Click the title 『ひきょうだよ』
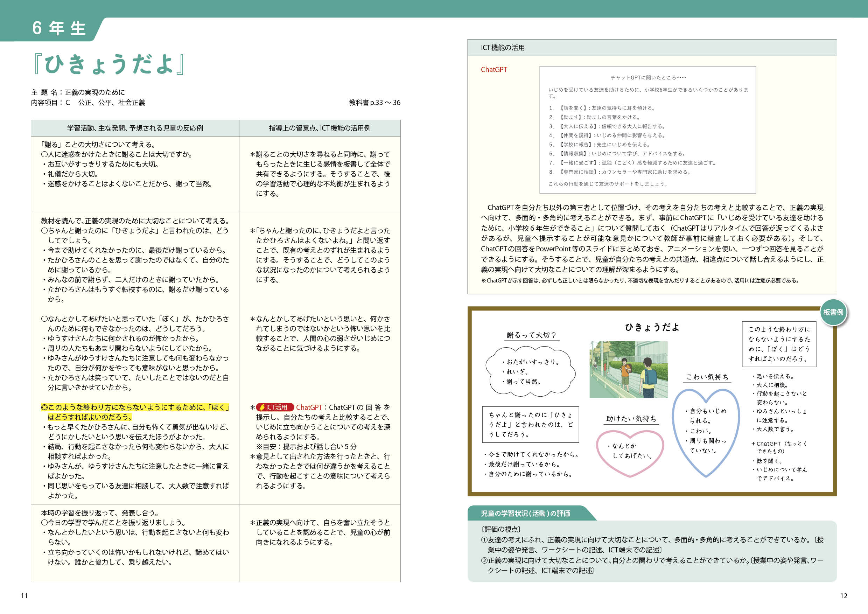 pyautogui.click(x=109, y=64)
